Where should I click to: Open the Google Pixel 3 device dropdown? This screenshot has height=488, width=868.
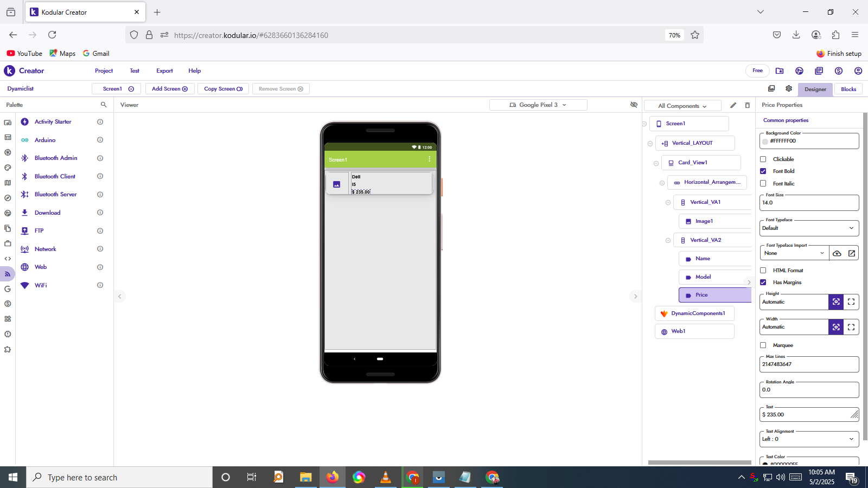[538, 105]
